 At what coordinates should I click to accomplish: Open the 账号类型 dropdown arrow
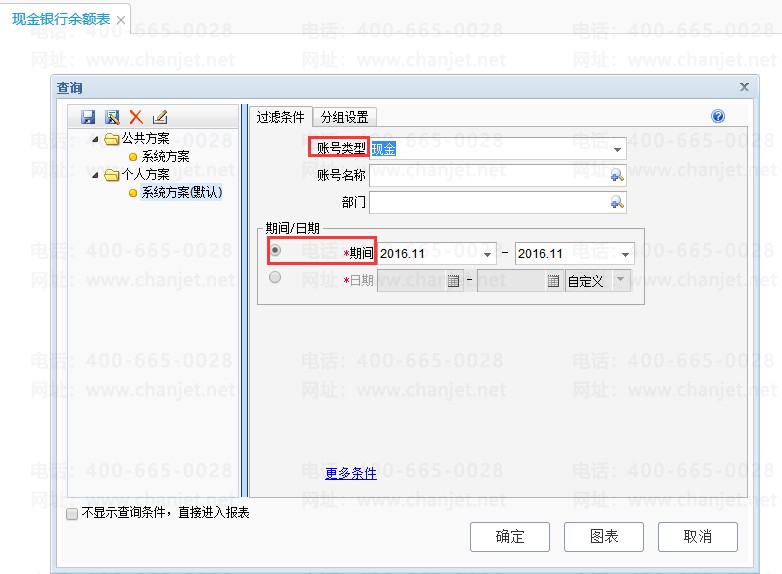pos(617,150)
